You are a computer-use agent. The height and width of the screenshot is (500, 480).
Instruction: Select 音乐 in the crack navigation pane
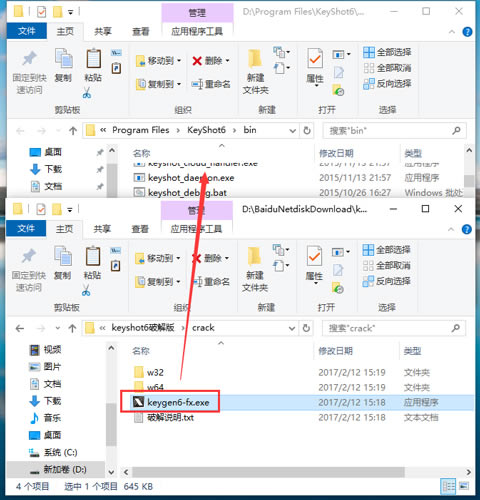pos(45,418)
